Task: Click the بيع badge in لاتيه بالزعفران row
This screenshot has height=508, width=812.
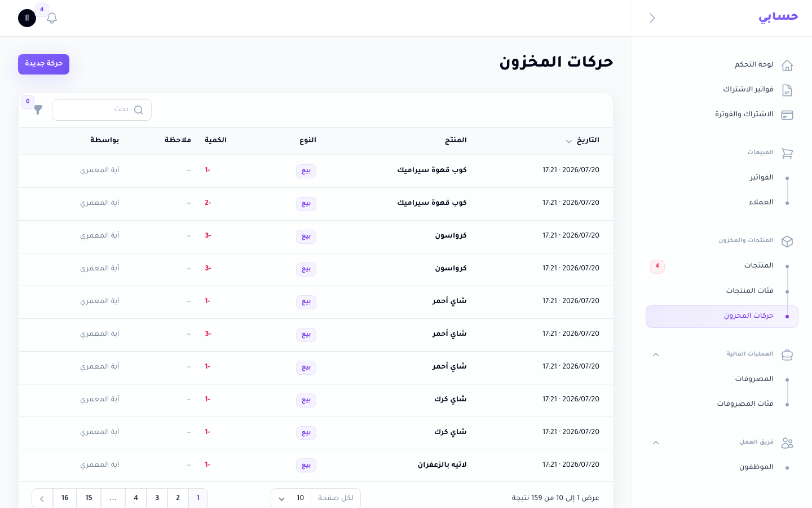Action: tap(306, 466)
